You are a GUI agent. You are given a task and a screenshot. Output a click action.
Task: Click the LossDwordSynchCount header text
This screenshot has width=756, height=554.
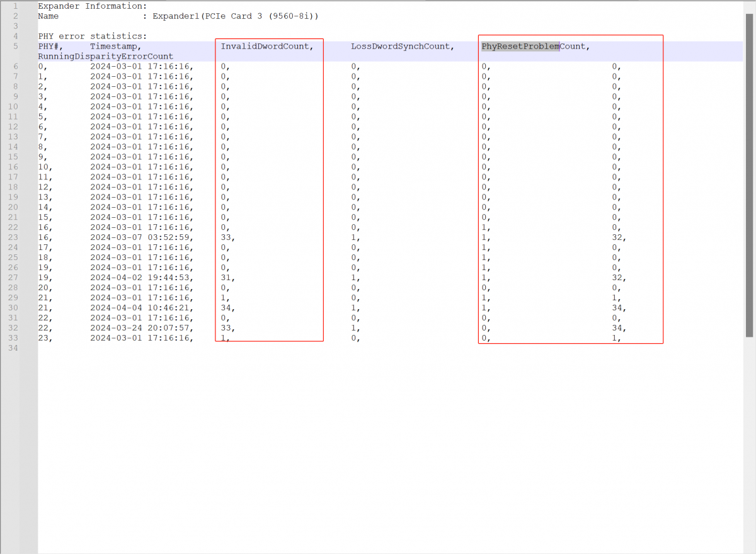point(402,47)
